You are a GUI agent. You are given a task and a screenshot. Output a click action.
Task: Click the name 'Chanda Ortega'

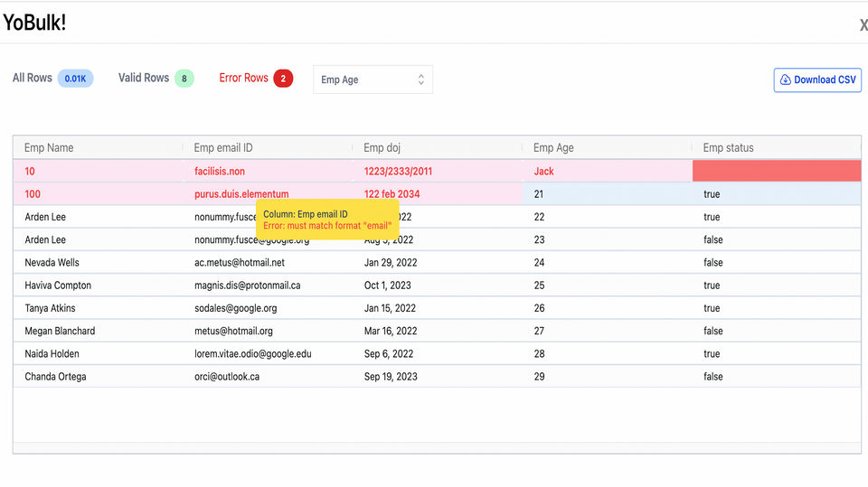(x=55, y=376)
